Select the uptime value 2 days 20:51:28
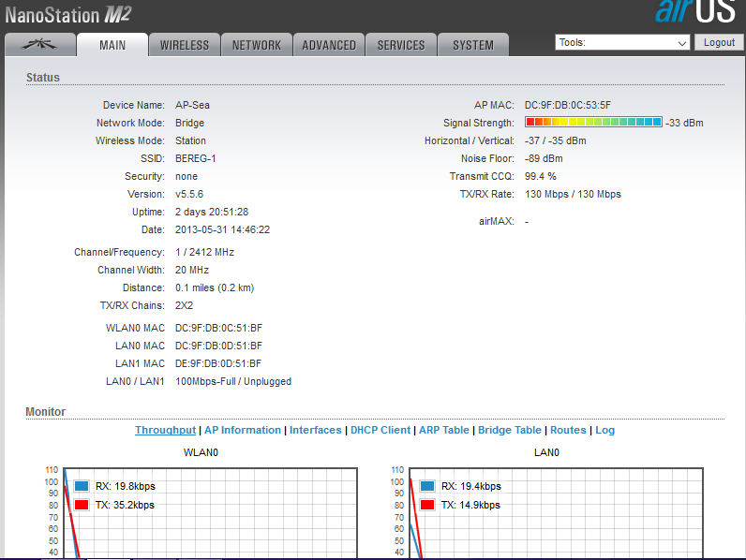This screenshot has height=560, width=746. (x=212, y=212)
